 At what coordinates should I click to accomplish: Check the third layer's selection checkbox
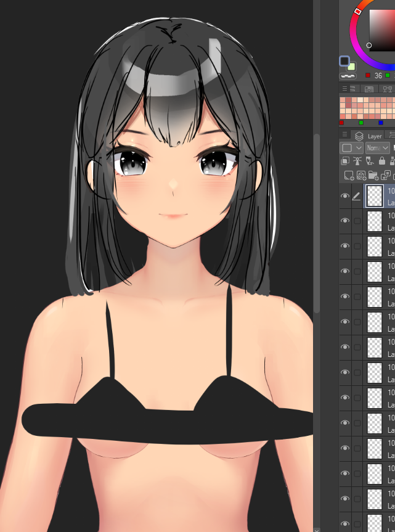point(357,246)
